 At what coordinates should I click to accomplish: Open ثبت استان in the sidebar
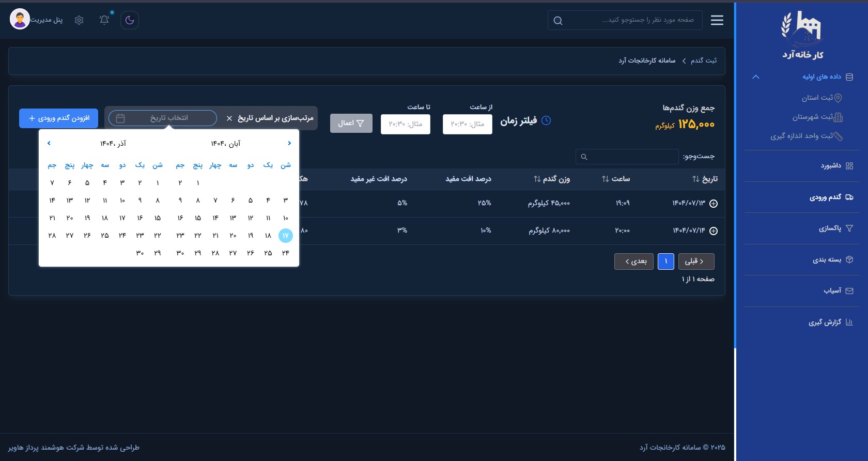[822, 98]
